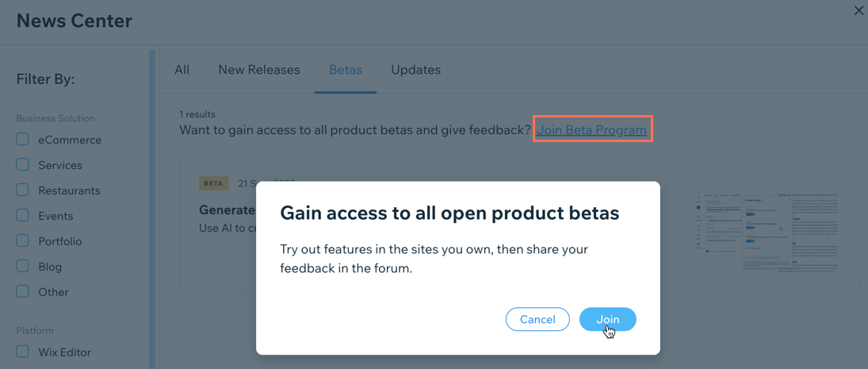Click the BETA badge on the card
This screenshot has height=369, width=868.
click(x=214, y=183)
